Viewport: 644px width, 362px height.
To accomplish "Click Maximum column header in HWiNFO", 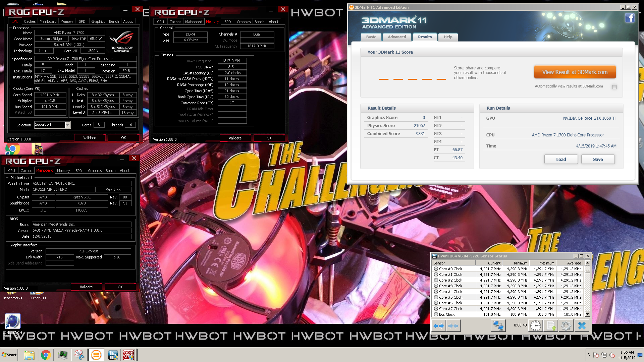I will pos(543,263).
